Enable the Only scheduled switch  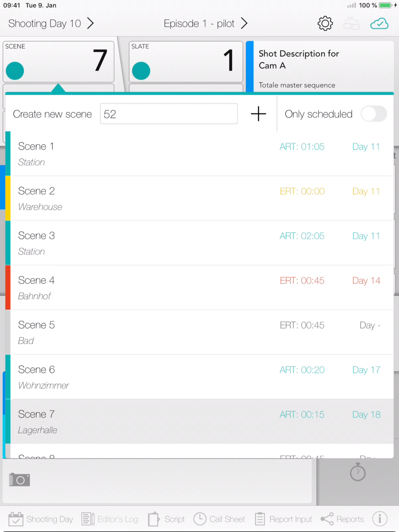373,114
